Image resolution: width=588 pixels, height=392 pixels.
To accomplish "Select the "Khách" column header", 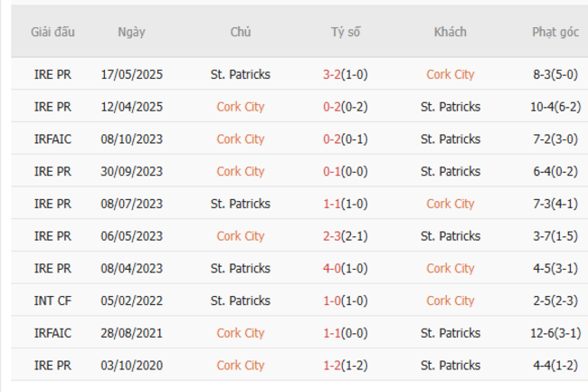I will click(x=450, y=32).
